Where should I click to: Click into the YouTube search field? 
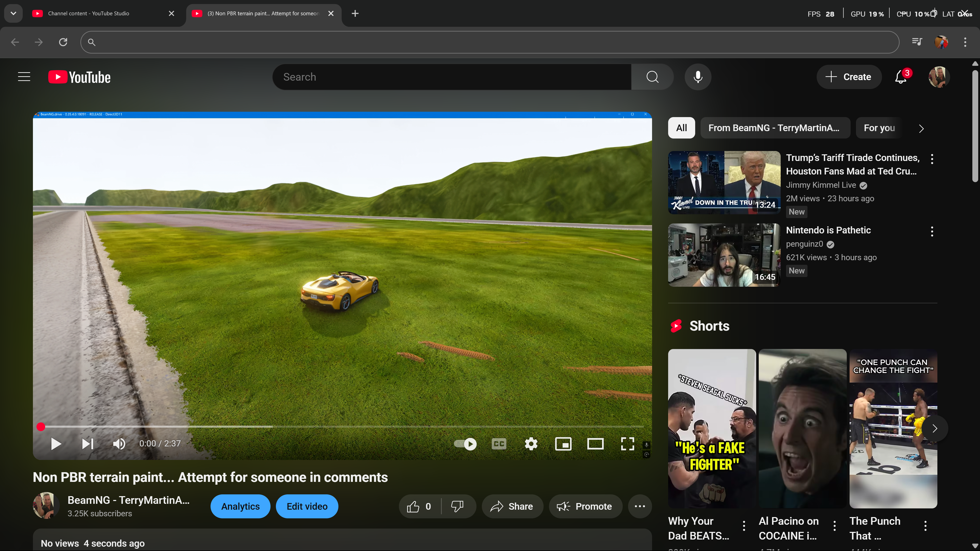tap(452, 77)
